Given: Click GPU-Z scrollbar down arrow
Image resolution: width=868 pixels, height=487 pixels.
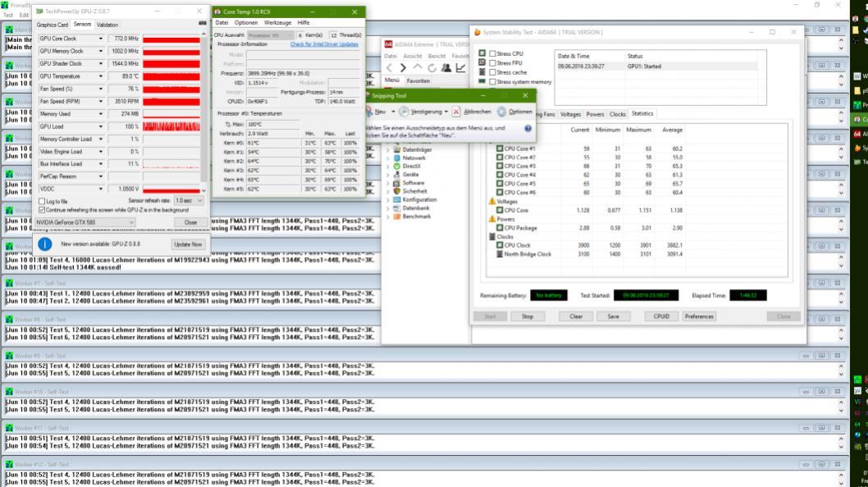Looking at the screenshot, I should click(x=203, y=191).
